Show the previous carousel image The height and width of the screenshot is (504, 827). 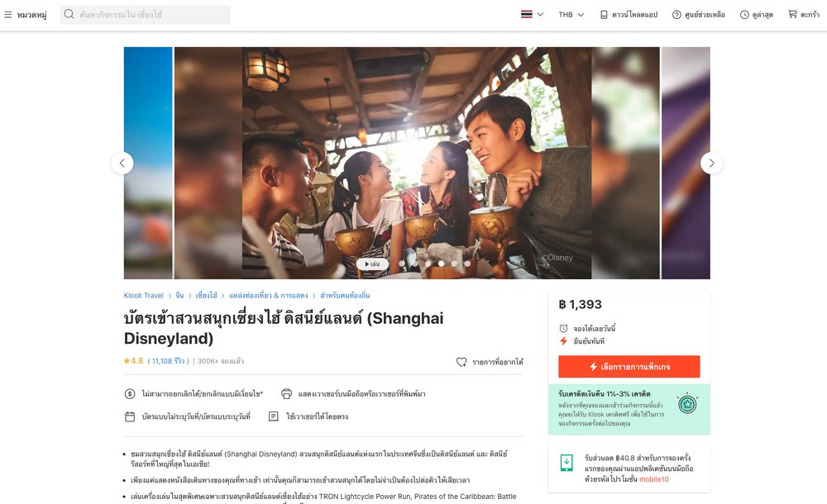[x=122, y=164]
